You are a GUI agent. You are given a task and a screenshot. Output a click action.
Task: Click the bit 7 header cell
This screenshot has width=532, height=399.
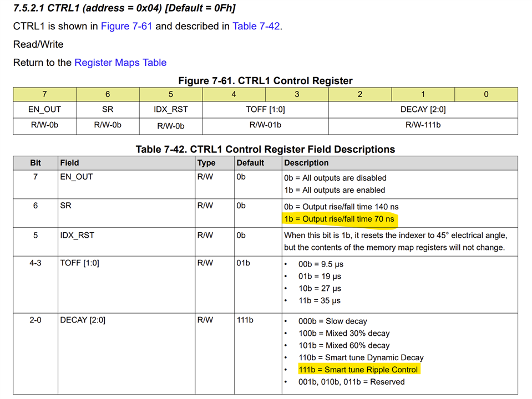pyautogui.click(x=44, y=94)
